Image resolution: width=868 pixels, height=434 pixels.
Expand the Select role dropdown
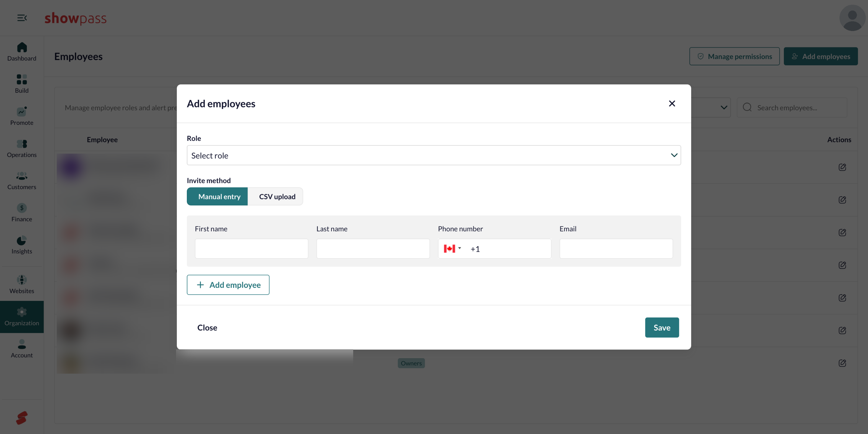click(x=434, y=155)
